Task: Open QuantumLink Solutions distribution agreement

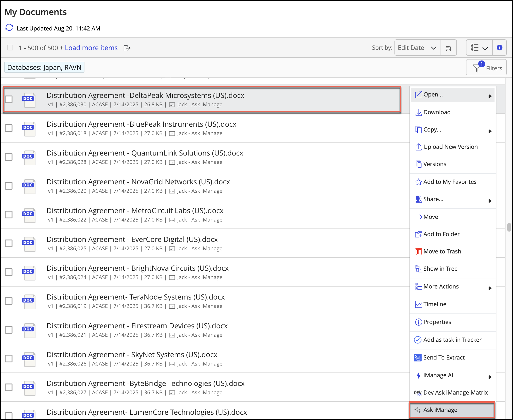Action: tap(145, 153)
